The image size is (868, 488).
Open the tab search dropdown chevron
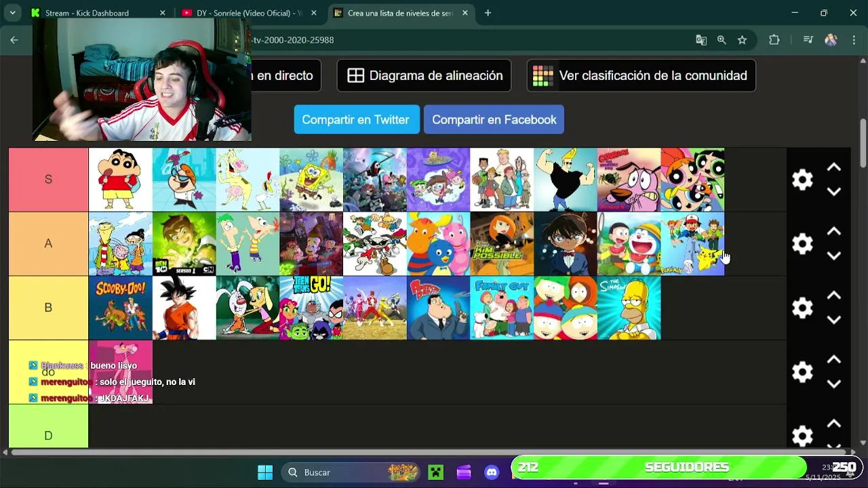pyautogui.click(x=12, y=13)
